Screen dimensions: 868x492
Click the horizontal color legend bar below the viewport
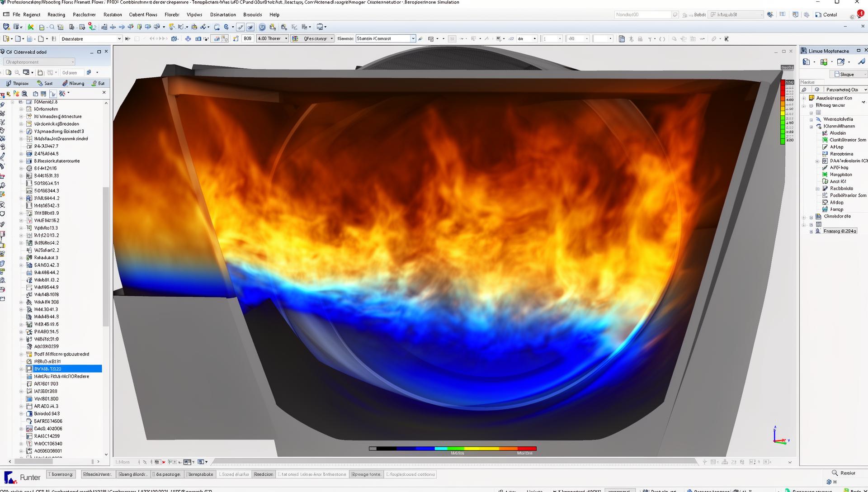tap(453, 449)
